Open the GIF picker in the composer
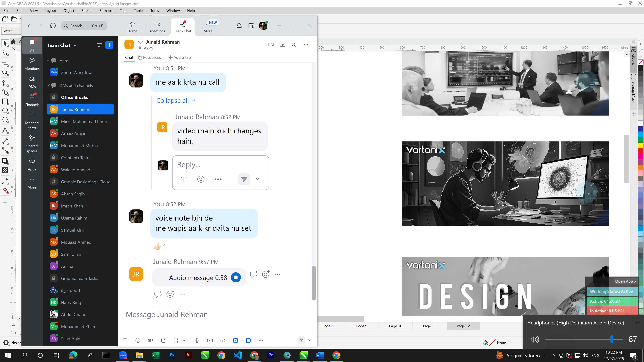The height and width of the screenshot is (362, 644). click(150, 340)
